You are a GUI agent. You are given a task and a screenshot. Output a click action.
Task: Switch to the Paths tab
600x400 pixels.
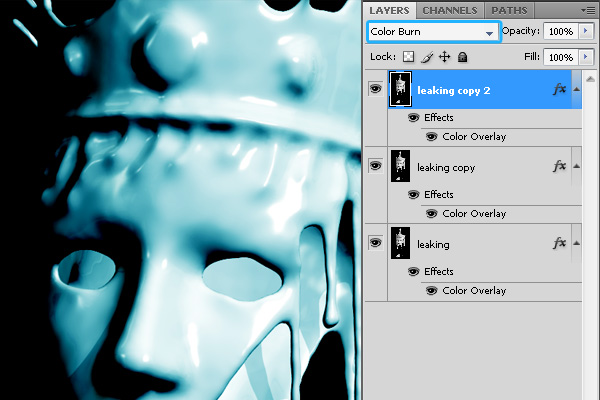click(509, 10)
